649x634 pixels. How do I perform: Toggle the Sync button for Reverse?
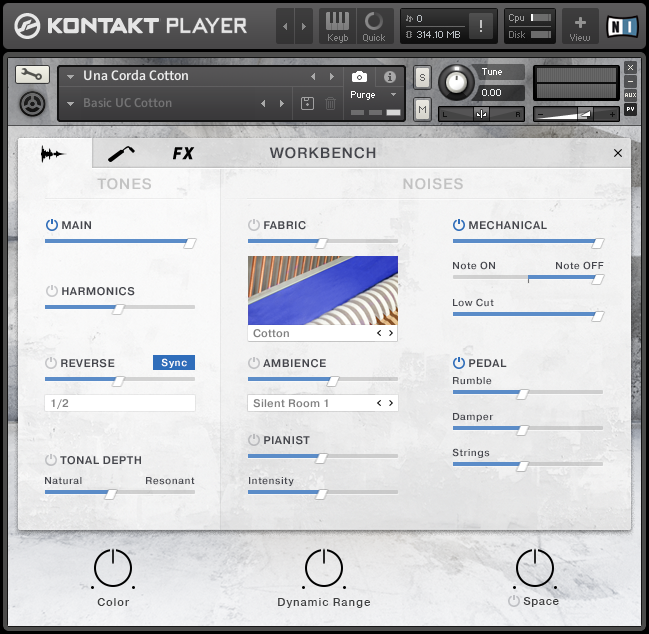(174, 363)
